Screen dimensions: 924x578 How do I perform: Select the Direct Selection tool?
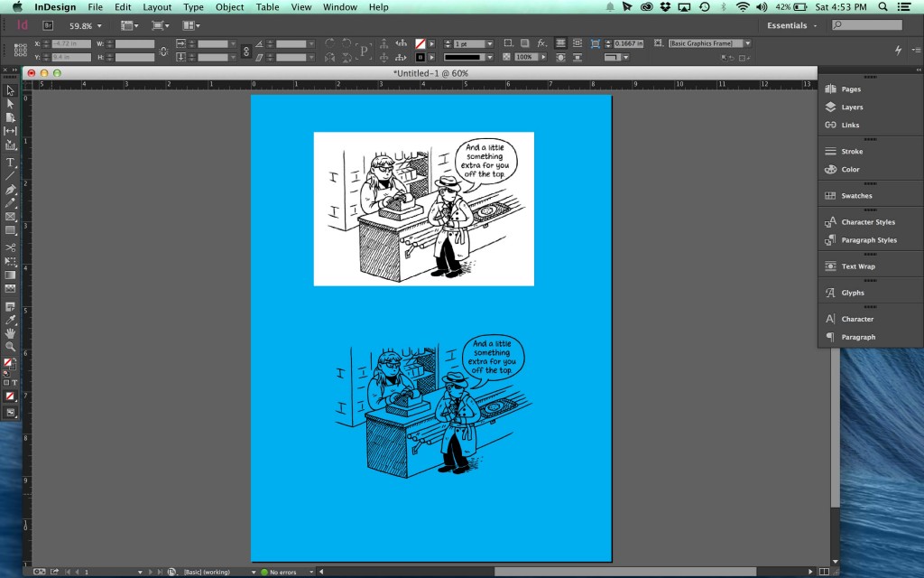[x=10, y=104]
